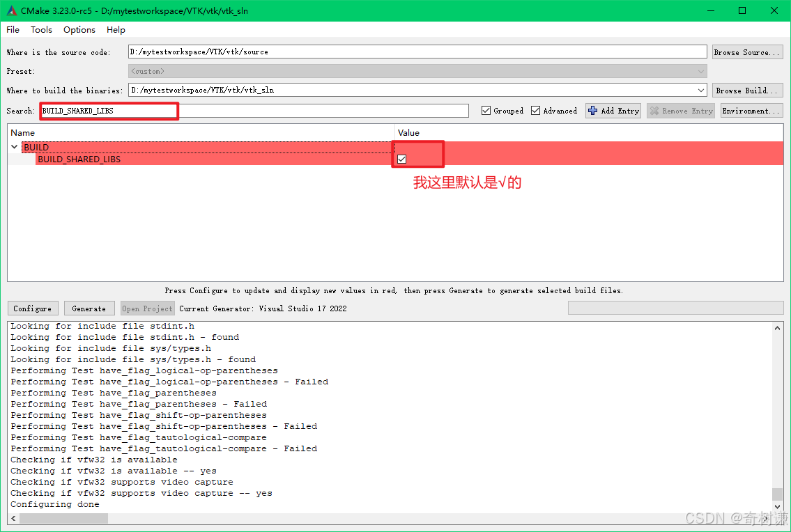
Task: Click the 'Configuring done' log line
Action: click(55, 504)
